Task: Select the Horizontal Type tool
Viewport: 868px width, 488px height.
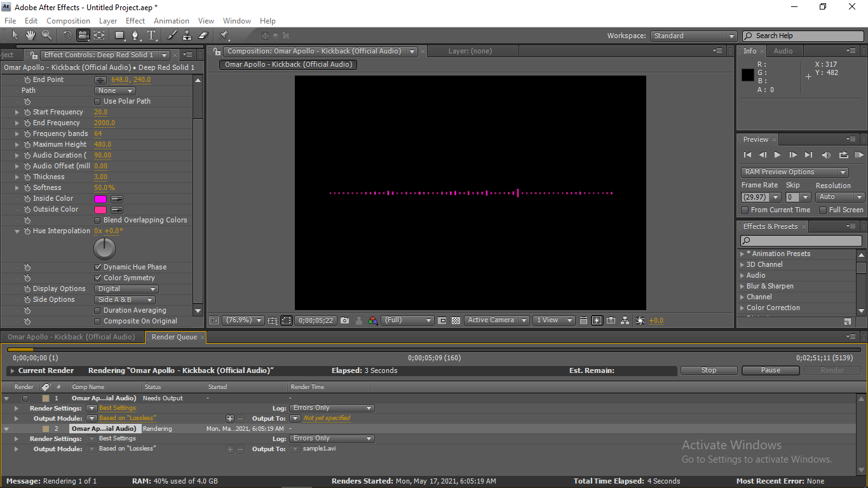Action: click(x=152, y=36)
